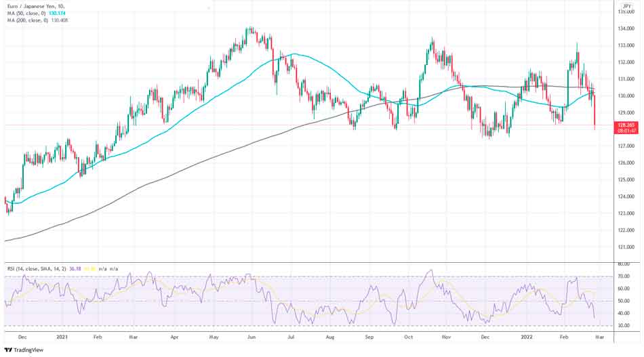Click the 70.00 level on RSI scale
The height and width of the screenshot is (357, 644).
(624, 276)
